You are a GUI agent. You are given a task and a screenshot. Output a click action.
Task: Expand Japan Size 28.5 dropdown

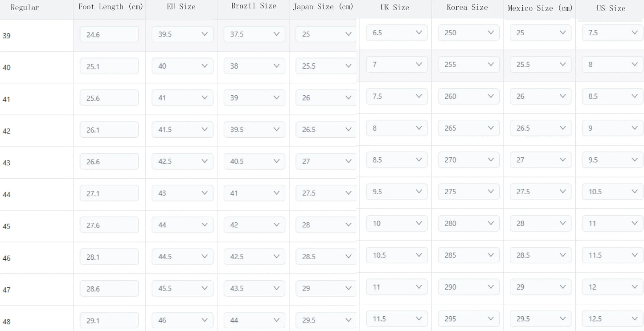click(x=326, y=257)
